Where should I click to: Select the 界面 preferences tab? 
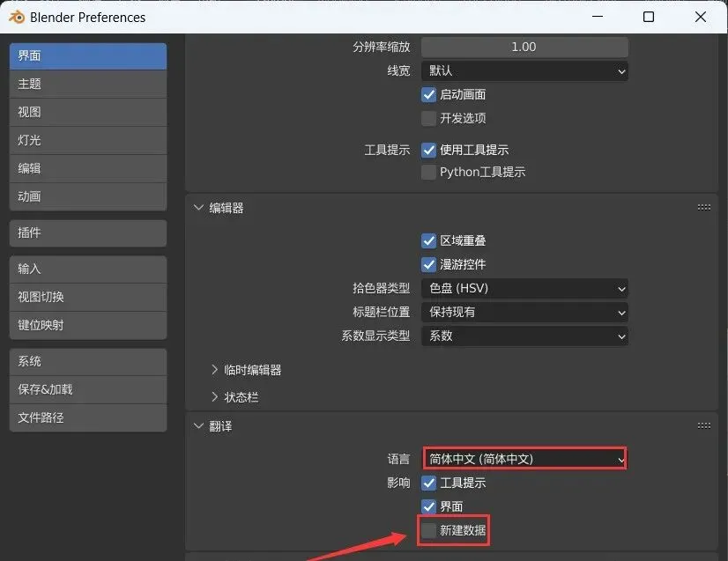[x=88, y=56]
